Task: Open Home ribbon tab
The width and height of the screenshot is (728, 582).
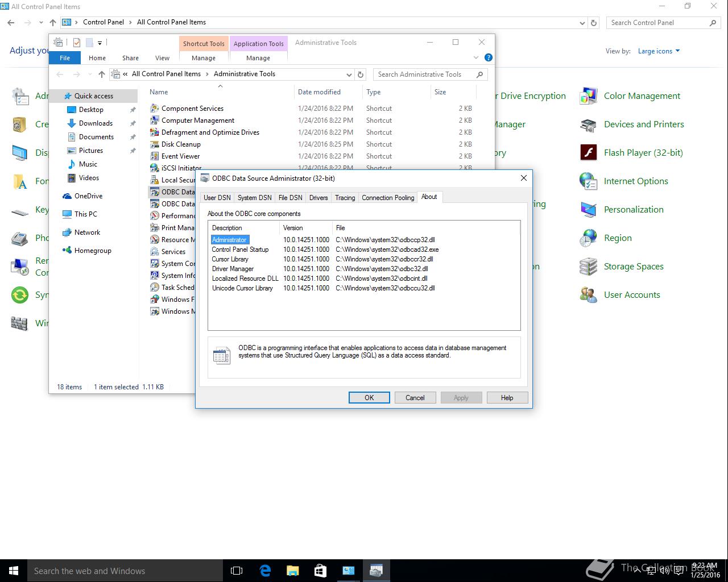Action: pos(97,58)
